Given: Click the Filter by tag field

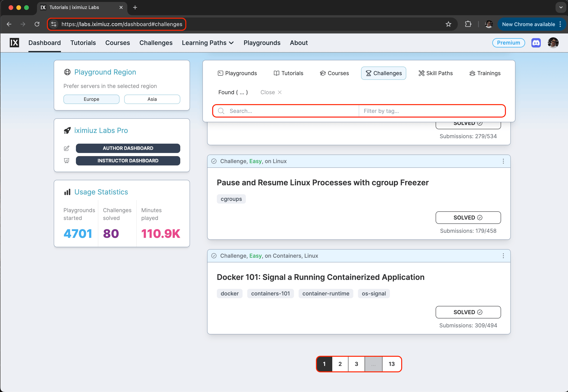Looking at the screenshot, I should tap(431, 111).
